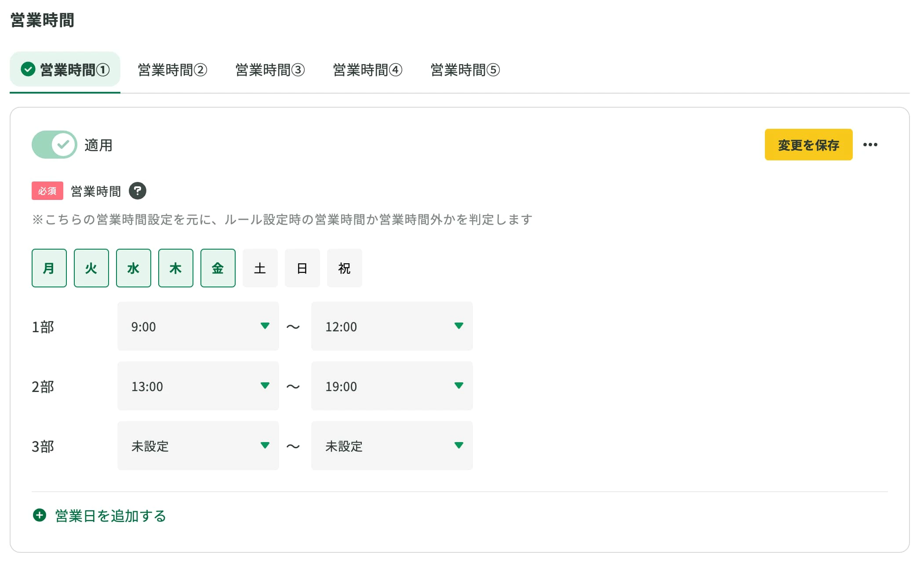Open the three-dot more options menu
This screenshot has height=566, width=924.
click(x=870, y=145)
